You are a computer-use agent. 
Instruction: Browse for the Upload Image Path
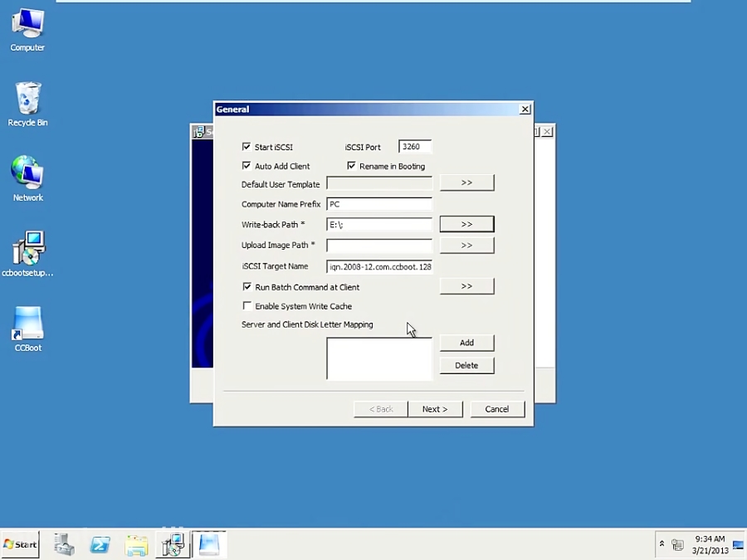(466, 245)
